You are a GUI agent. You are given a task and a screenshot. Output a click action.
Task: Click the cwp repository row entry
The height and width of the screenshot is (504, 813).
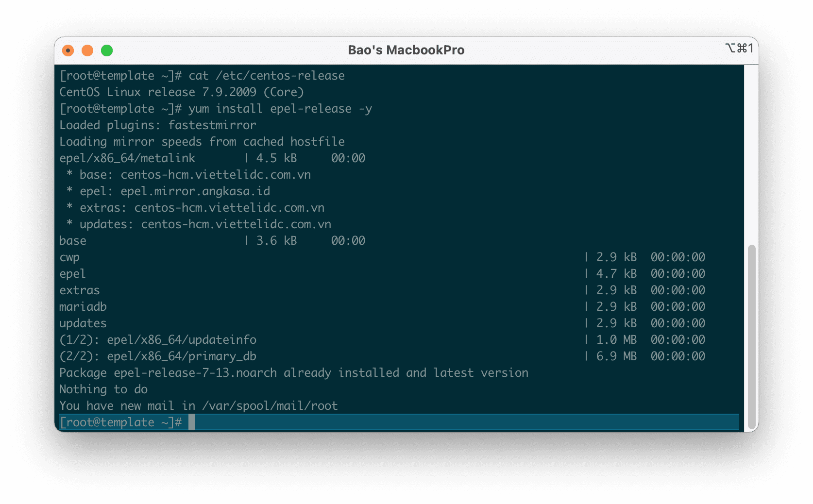(70, 257)
